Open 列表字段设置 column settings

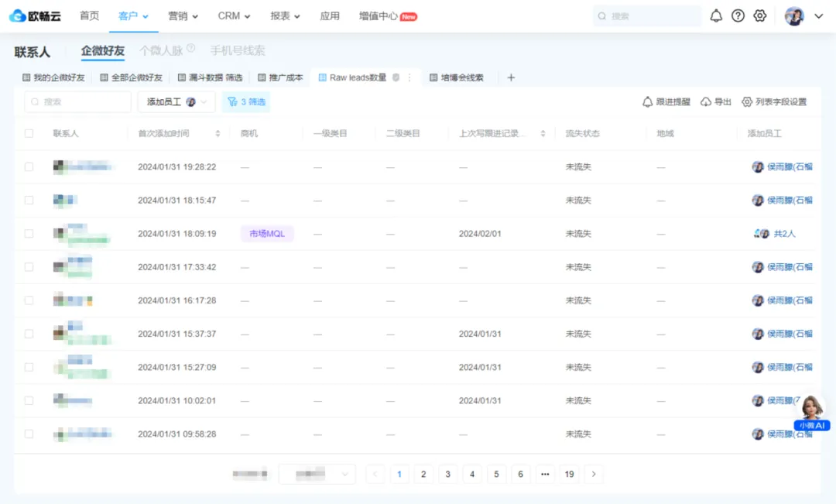[x=774, y=101]
